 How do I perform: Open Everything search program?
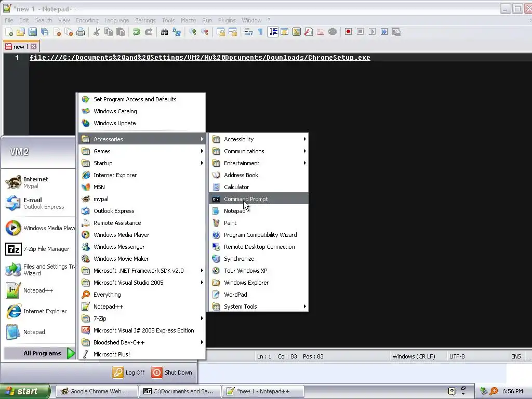pos(142,295)
